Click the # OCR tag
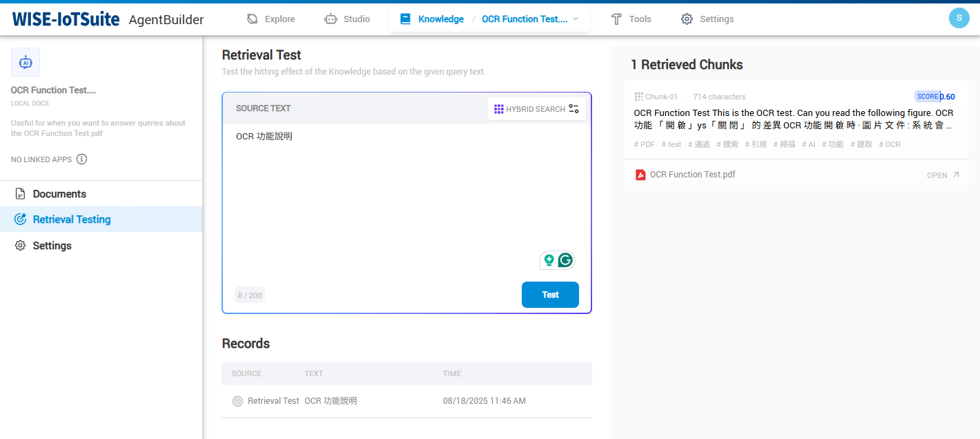The image size is (980, 439). (x=890, y=144)
